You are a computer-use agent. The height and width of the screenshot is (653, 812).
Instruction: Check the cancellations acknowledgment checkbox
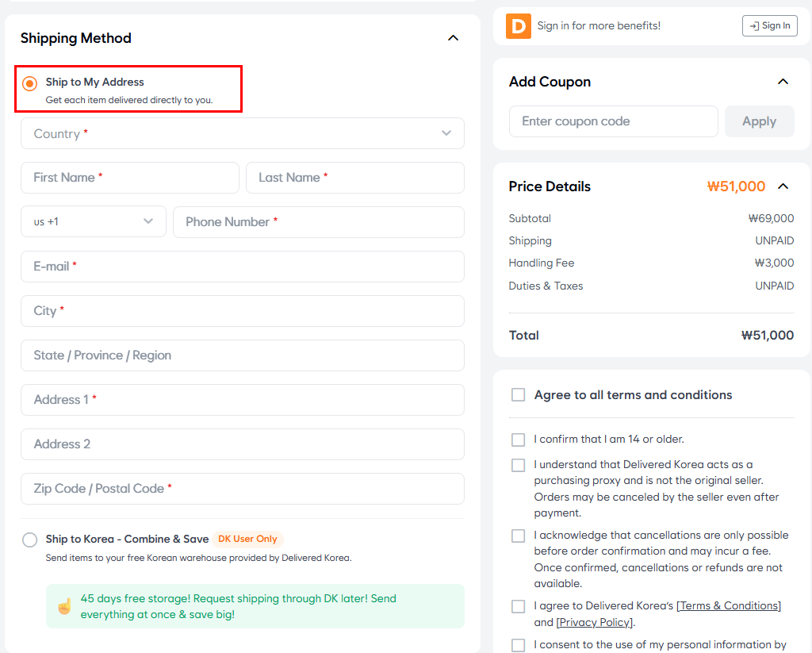(x=519, y=536)
